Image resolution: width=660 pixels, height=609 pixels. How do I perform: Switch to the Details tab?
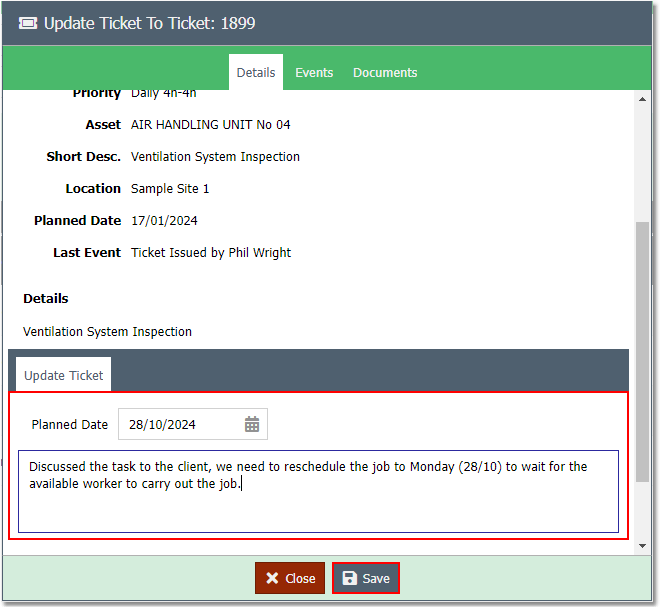tap(256, 72)
